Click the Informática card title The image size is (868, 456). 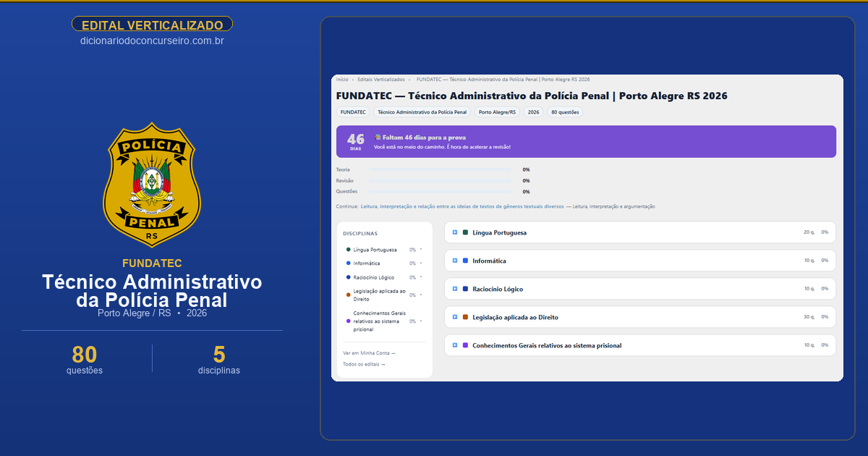489,261
